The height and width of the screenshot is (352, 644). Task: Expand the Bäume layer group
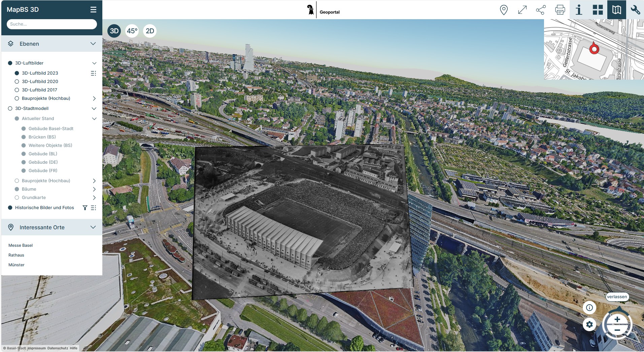pos(94,189)
